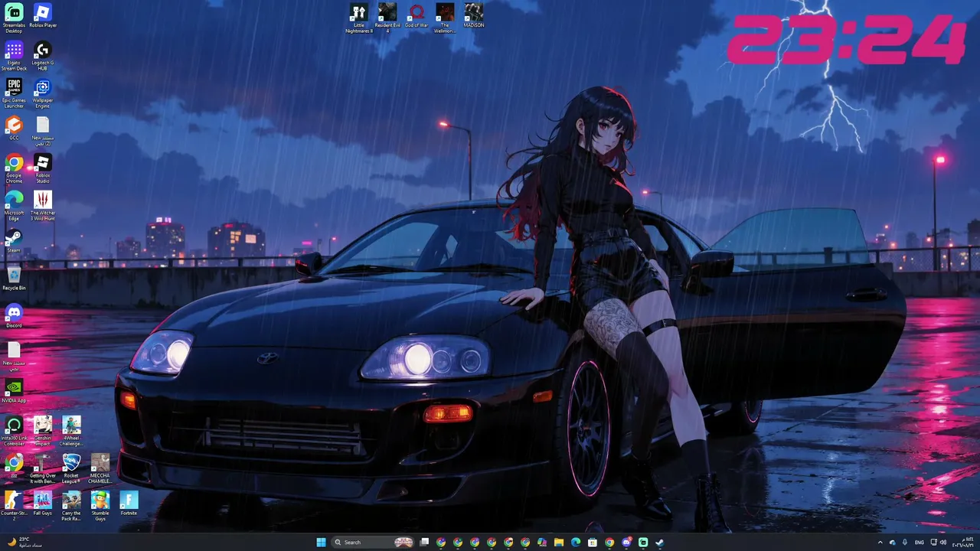
Task: Select the Chrome shortcut named zzz
Action: click(x=14, y=466)
